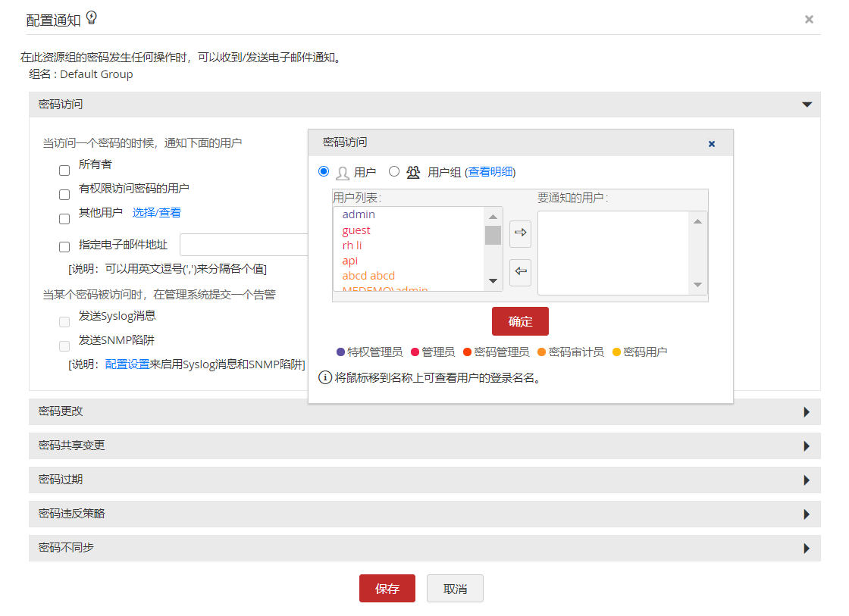Click the 保存 button
849x616 pixels.
click(x=387, y=589)
